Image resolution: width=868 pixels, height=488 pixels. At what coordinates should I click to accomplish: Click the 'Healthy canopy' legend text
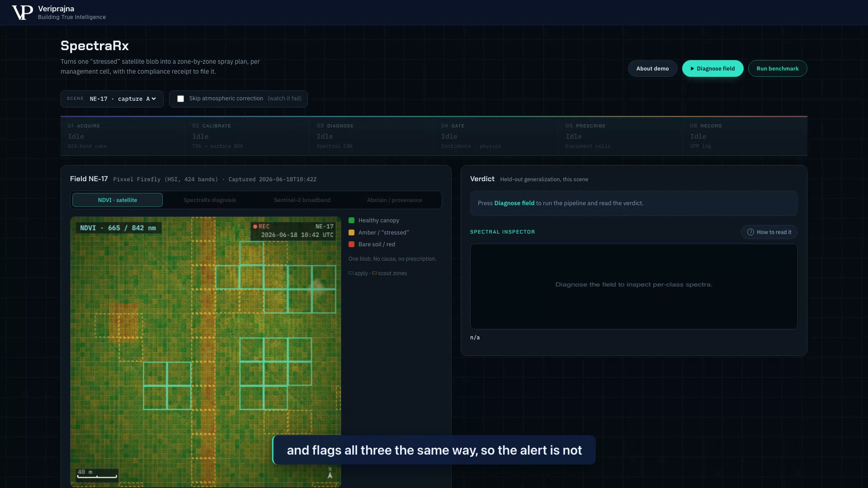379,221
